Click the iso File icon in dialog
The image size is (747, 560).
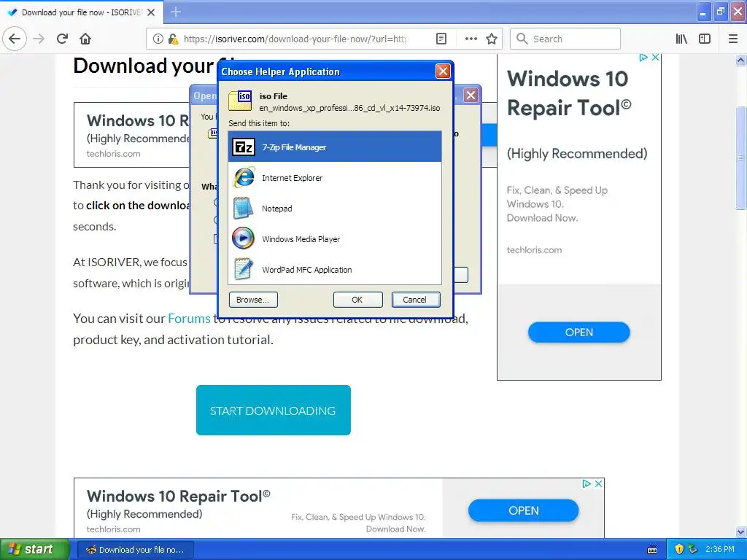pyautogui.click(x=241, y=101)
